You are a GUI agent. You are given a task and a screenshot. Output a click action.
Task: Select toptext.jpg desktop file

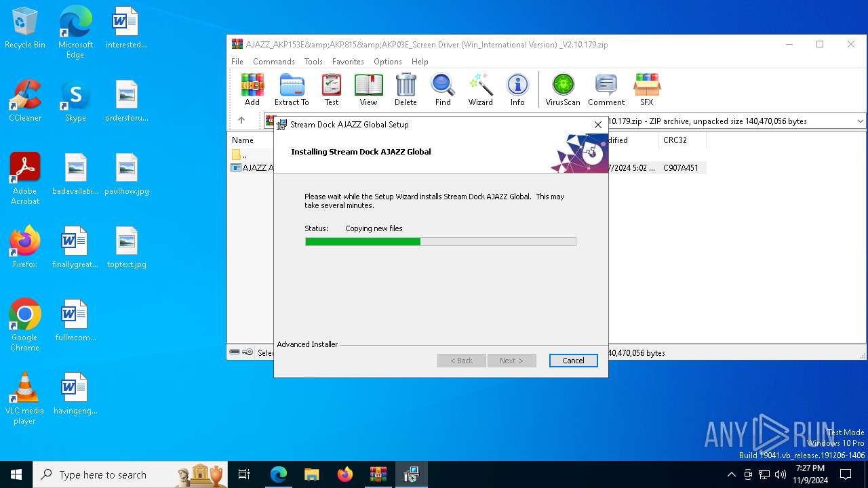(x=126, y=248)
